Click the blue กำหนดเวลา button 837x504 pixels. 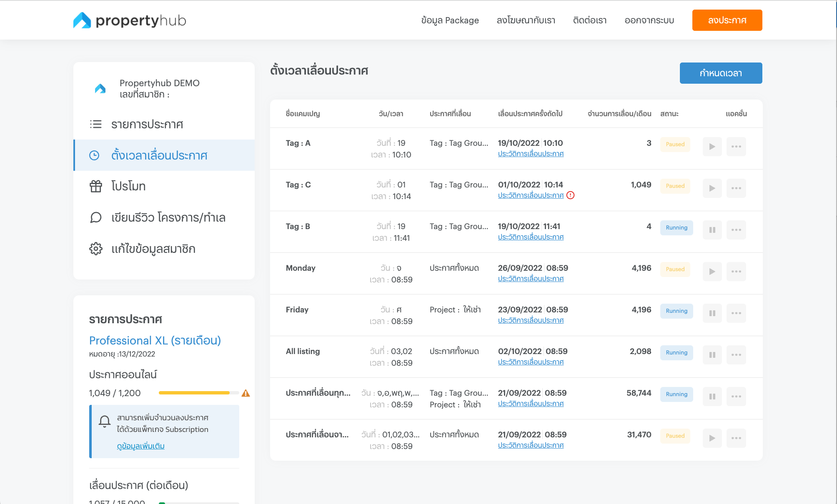[x=721, y=73]
